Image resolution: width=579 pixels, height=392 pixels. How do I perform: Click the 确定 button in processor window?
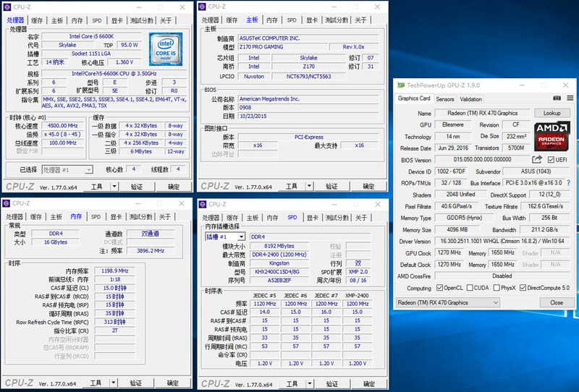[x=174, y=187]
